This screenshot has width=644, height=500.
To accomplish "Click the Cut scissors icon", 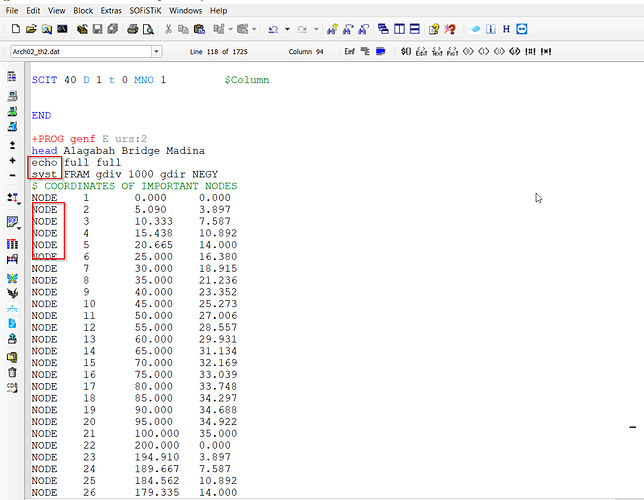I will (168, 29).
